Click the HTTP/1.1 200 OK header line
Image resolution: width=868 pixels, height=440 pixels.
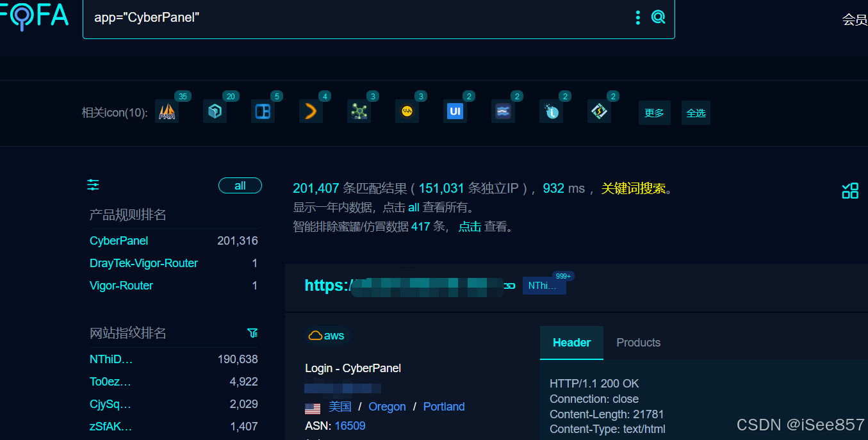point(594,384)
